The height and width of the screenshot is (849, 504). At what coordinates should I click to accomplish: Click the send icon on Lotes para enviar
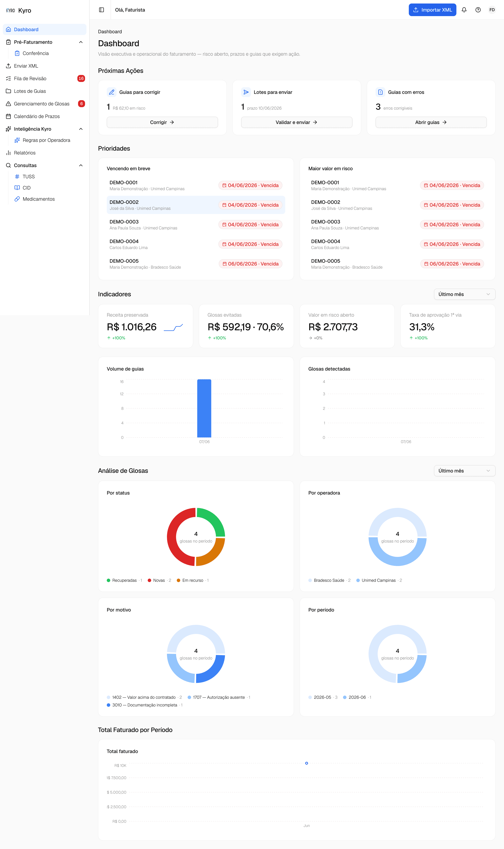click(x=246, y=92)
